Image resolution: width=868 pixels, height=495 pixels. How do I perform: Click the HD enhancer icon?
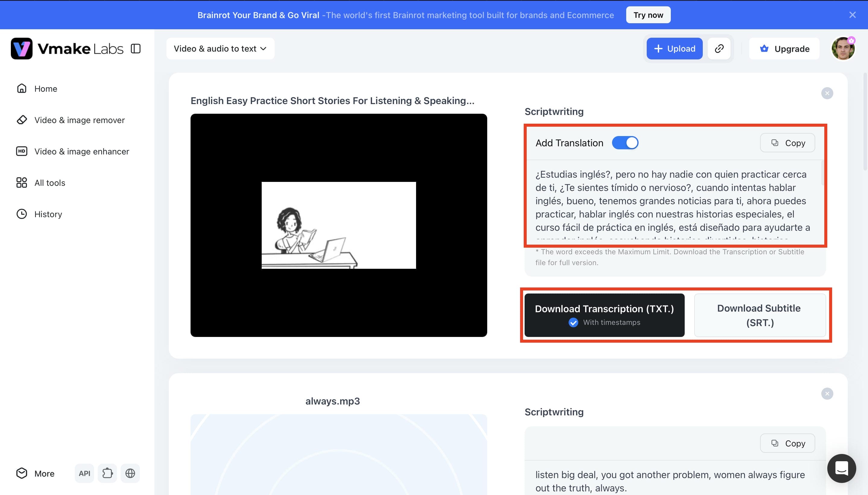(22, 151)
